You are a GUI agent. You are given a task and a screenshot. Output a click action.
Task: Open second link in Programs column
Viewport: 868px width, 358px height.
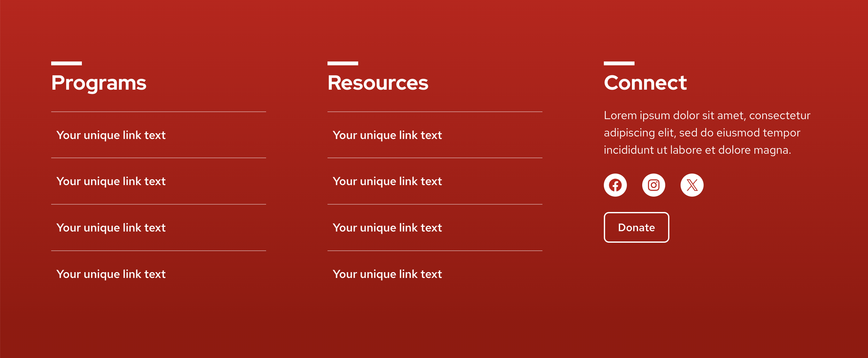click(111, 181)
